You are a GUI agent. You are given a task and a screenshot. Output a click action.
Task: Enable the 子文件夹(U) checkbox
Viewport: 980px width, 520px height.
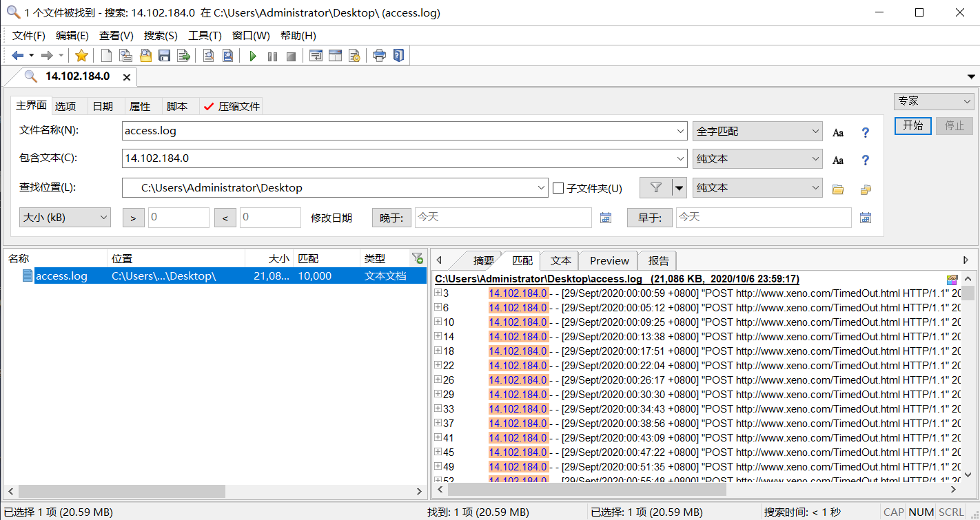pyautogui.click(x=558, y=188)
